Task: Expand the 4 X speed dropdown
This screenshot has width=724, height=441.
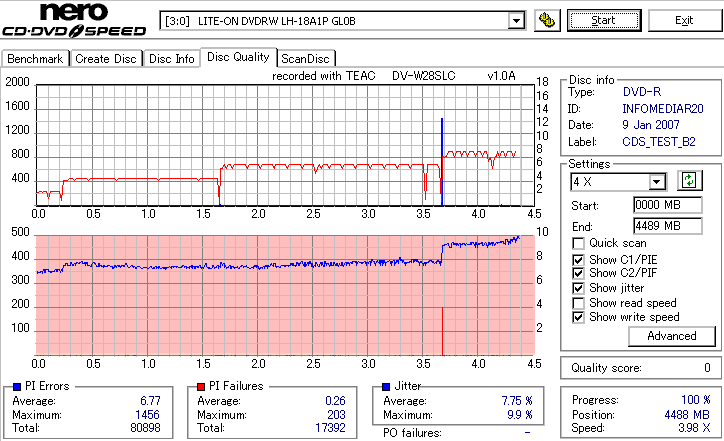Action: [x=656, y=182]
